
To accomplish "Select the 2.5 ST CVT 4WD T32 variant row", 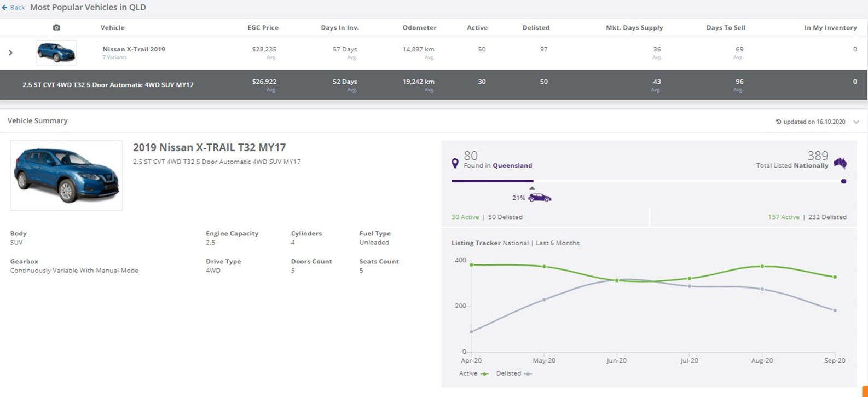I will coord(433,84).
